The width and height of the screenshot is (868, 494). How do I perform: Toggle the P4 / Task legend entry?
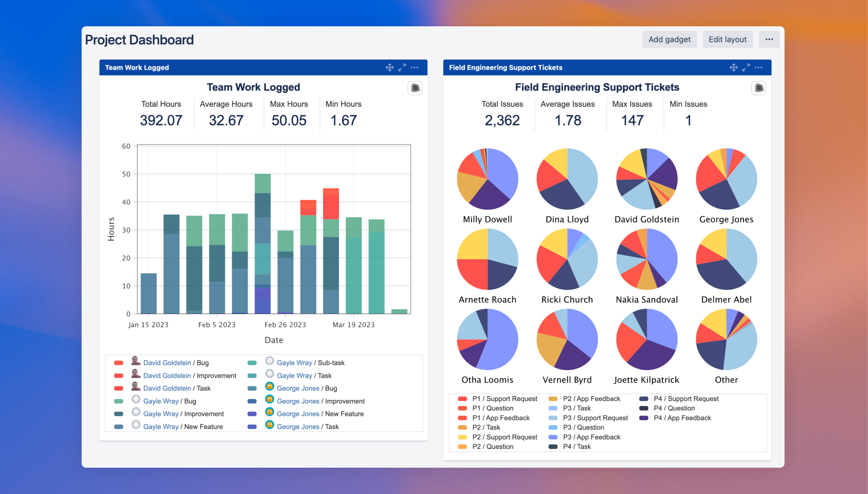click(577, 447)
